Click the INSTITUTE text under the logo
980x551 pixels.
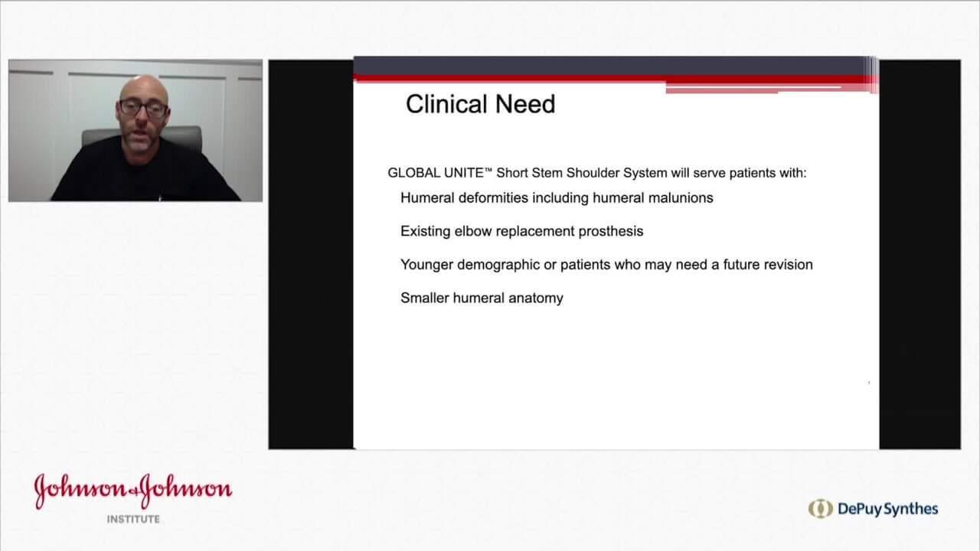pyautogui.click(x=135, y=517)
